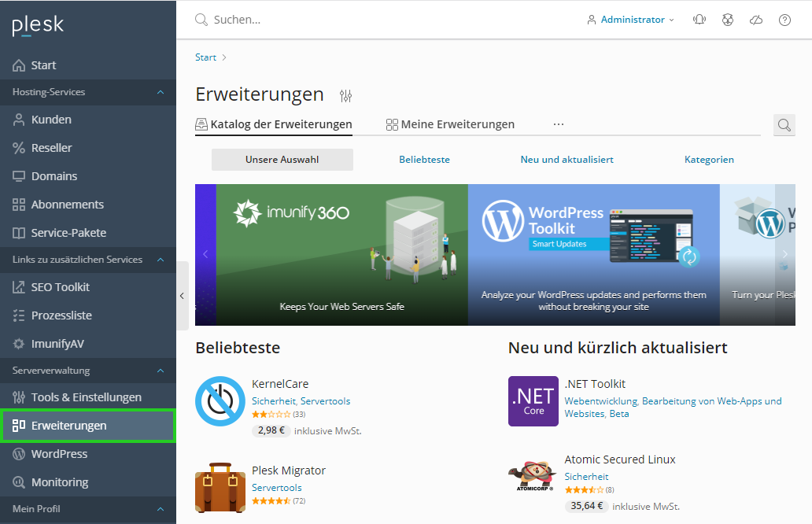Select Neu und aktualisiert filter
The image size is (812, 524).
click(x=567, y=160)
